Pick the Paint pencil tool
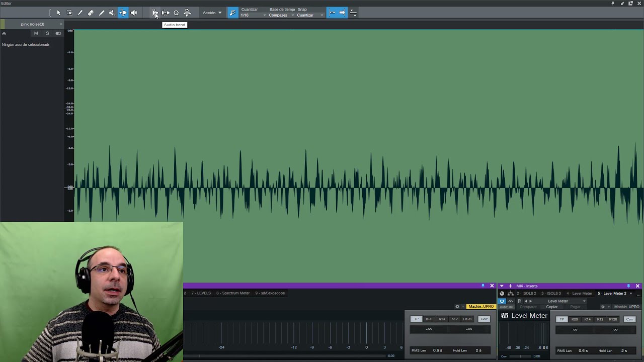This screenshot has width=644, height=362. (80, 13)
